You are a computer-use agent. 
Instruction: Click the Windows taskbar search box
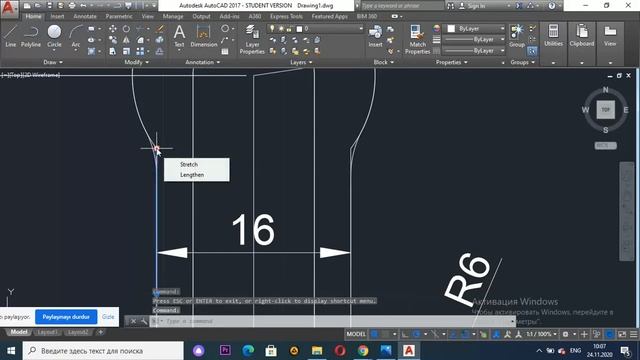coord(103,351)
